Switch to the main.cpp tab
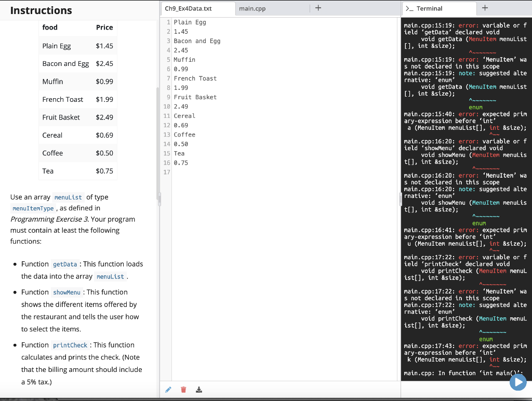Screen dimensions: 532x401 [252, 8]
